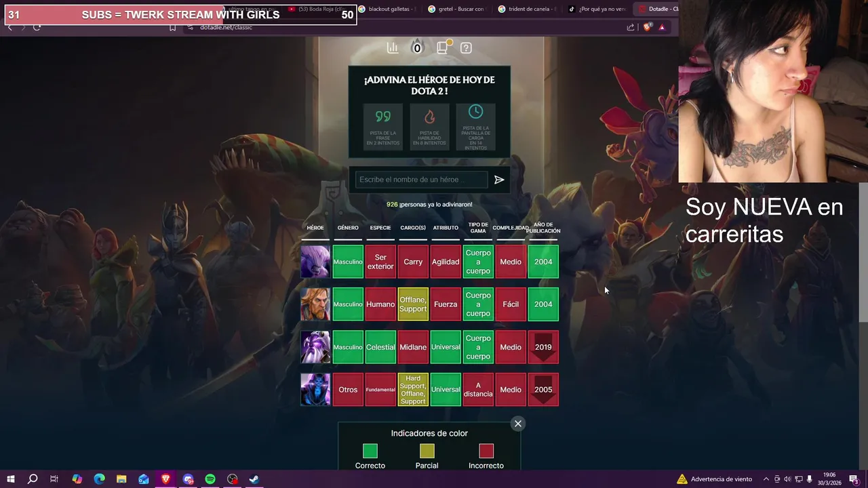Open OBS Studio from taskbar
Image resolution: width=868 pixels, height=488 pixels.
233,479
